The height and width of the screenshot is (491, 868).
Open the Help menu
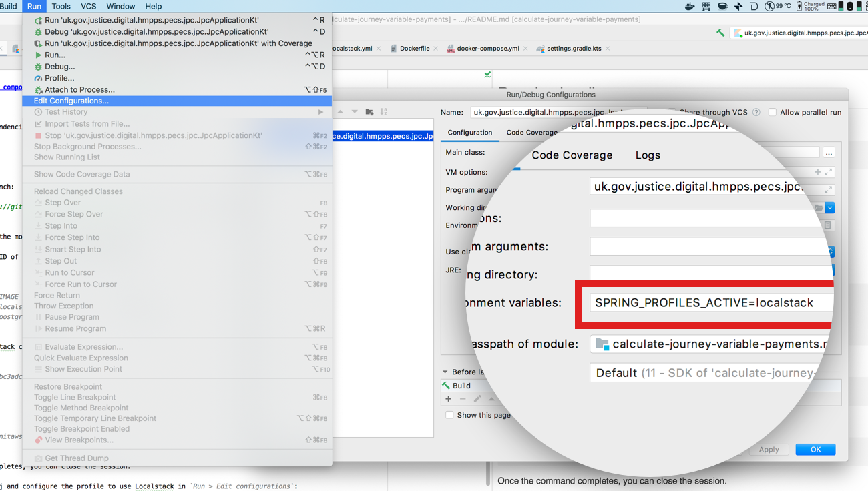pyautogui.click(x=154, y=6)
